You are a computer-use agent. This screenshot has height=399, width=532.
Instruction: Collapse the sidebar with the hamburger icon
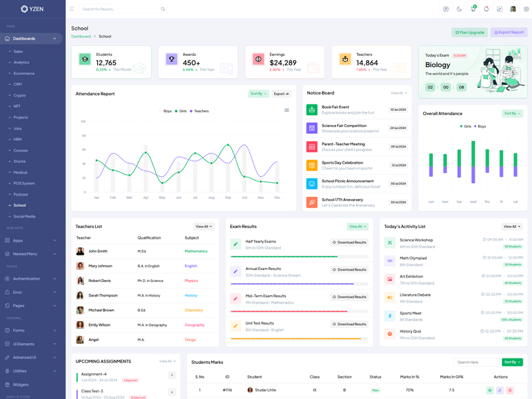[x=72, y=9]
